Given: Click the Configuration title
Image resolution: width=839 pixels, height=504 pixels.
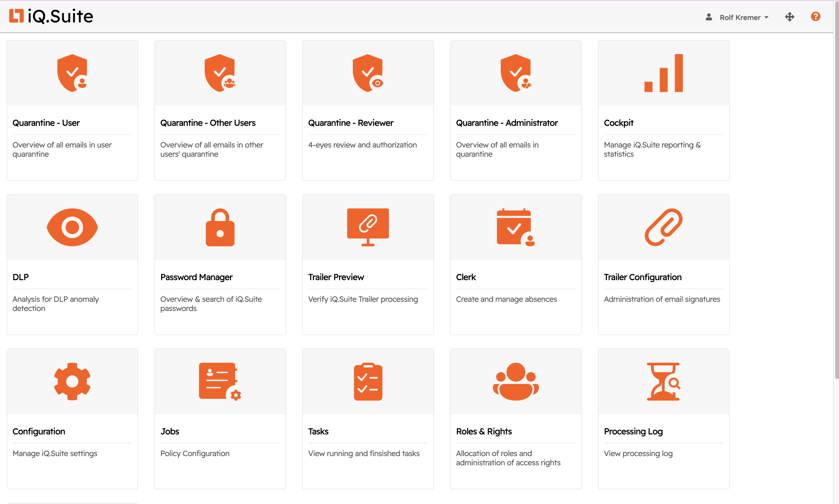Looking at the screenshot, I should tap(38, 431).
